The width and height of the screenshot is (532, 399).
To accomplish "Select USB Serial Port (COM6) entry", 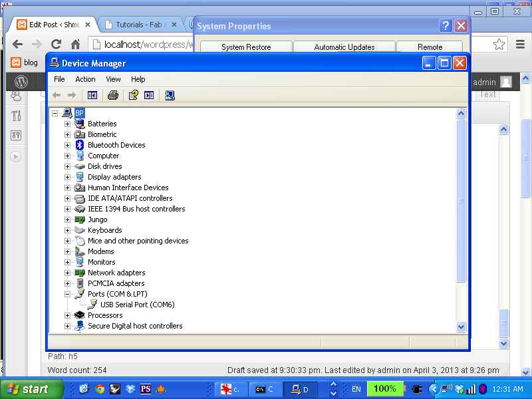I will (x=138, y=305).
